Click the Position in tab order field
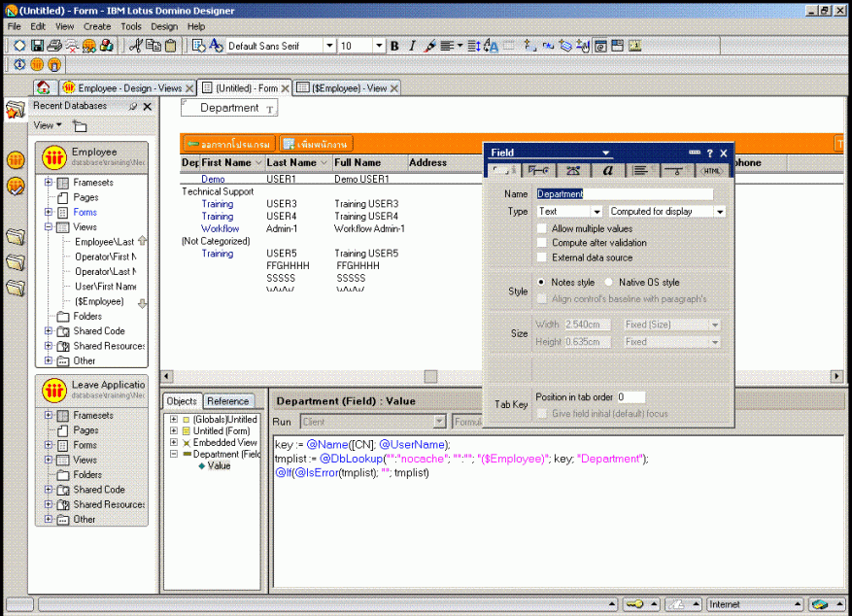Viewport: 852px width, 616px height. click(630, 397)
